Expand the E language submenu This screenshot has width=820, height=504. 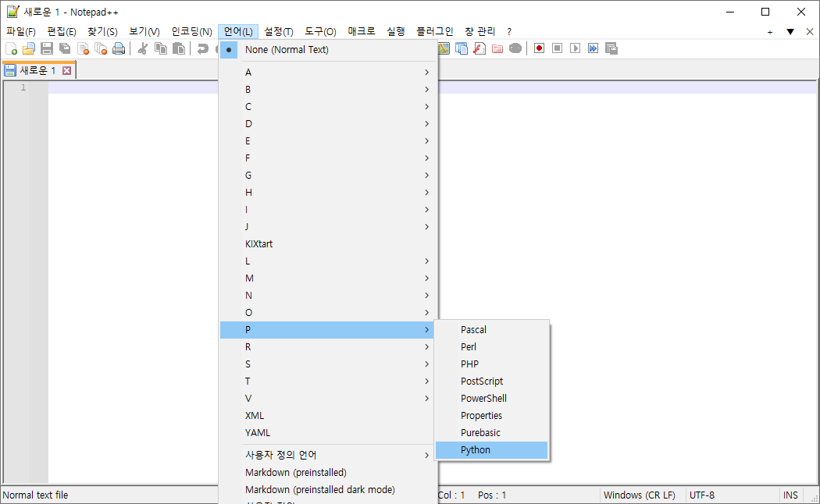pos(329,141)
